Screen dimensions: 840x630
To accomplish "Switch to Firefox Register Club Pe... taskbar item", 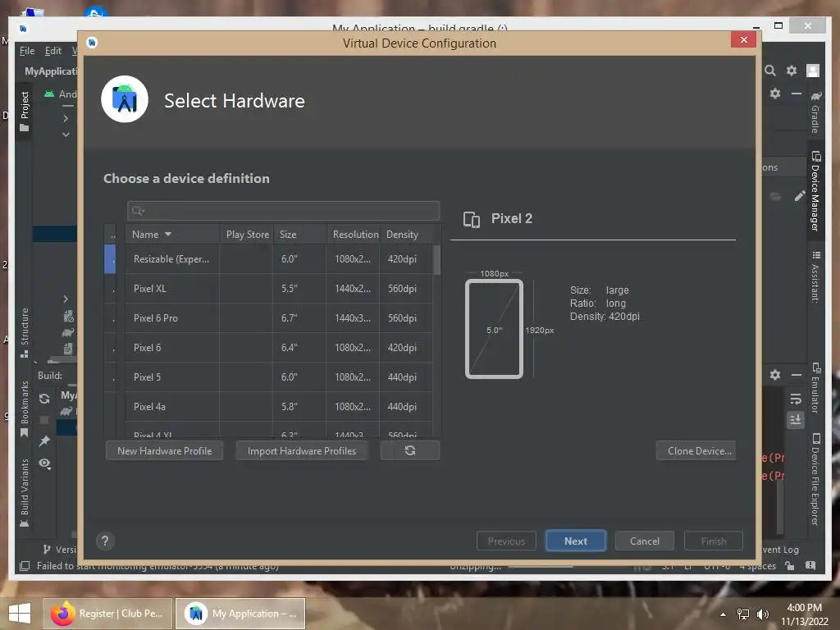I will point(107,613).
